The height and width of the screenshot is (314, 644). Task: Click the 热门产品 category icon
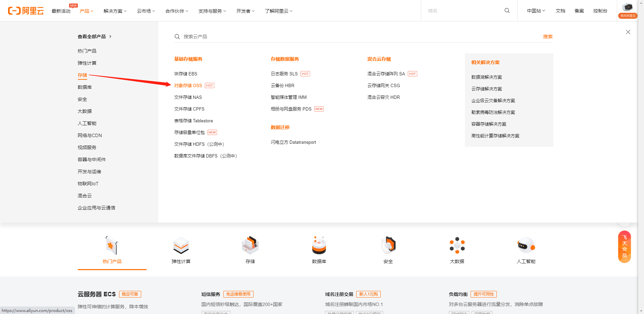[112, 245]
